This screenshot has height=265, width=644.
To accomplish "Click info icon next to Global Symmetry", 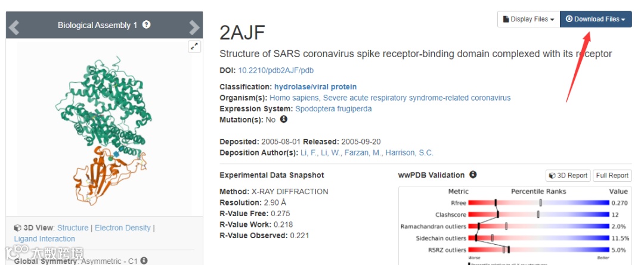I will click(x=144, y=261).
